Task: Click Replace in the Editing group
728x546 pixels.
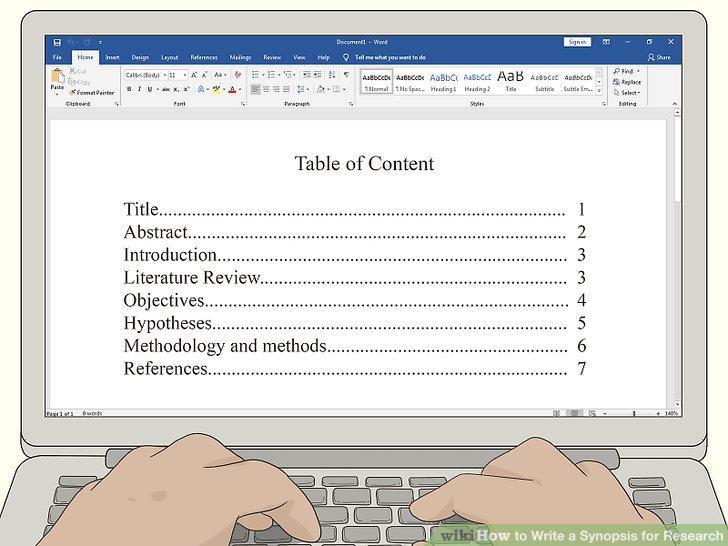Action: coord(627,82)
